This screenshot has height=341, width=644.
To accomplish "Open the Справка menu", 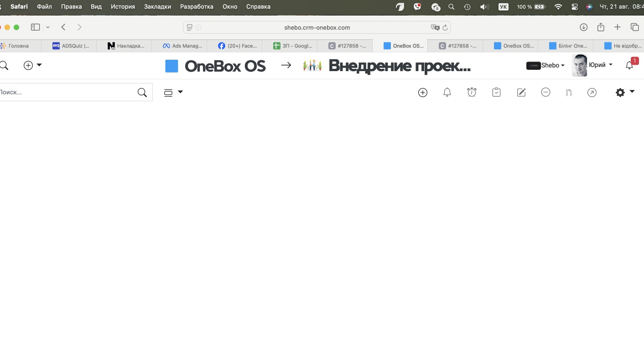I will [x=258, y=7].
